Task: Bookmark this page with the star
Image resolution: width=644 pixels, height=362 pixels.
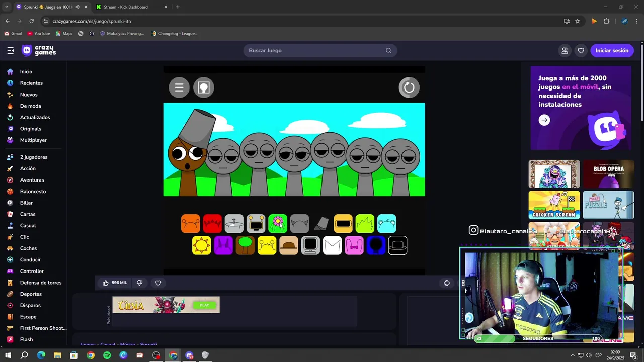Action: tap(578, 21)
